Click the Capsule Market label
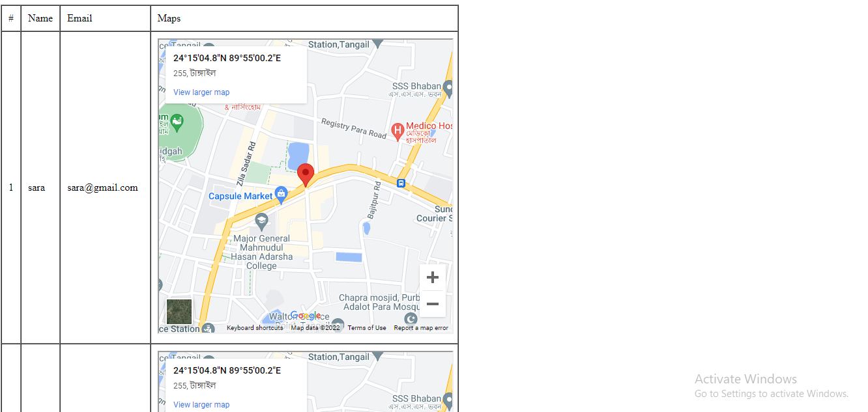Viewport: 868px width, 412px height. click(240, 196)
